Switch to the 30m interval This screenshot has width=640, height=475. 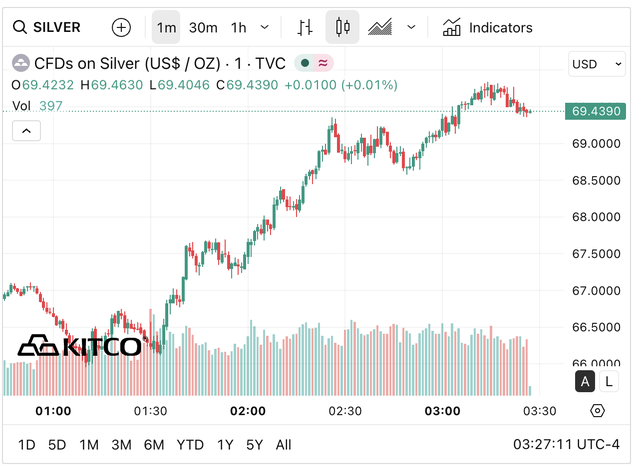[203, 27]
